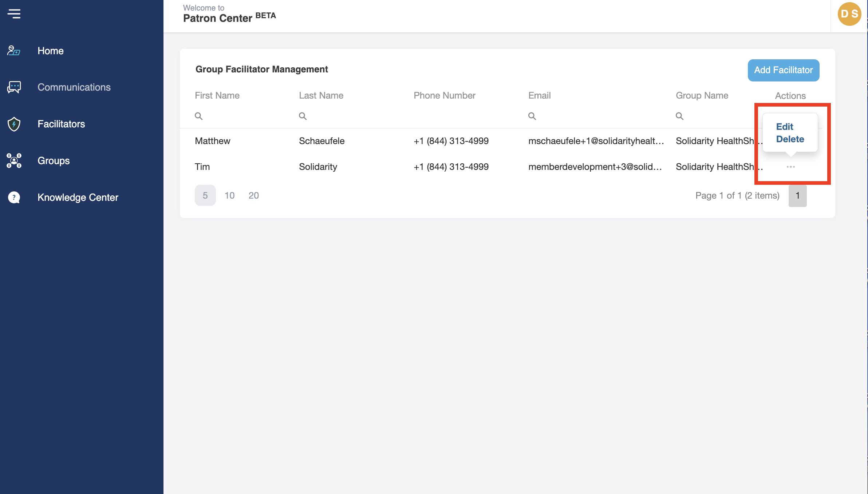Select Edit in the actions popup
This screenshot has height=494, width=868.
tap(784, 127)
